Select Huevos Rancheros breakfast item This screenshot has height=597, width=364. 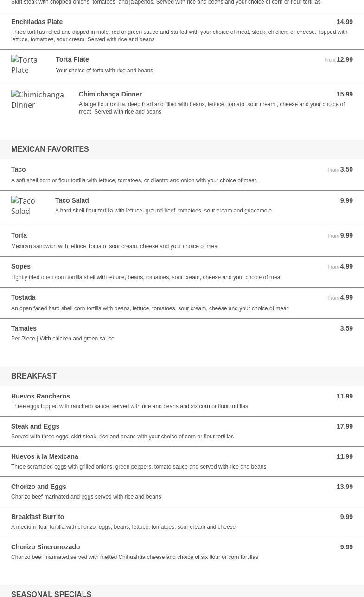click(x=182, y=401)
